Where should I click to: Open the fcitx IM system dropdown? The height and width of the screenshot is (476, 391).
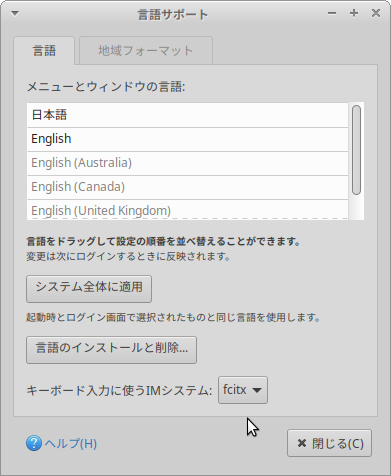pyautogui.click(x=243, y=390)
